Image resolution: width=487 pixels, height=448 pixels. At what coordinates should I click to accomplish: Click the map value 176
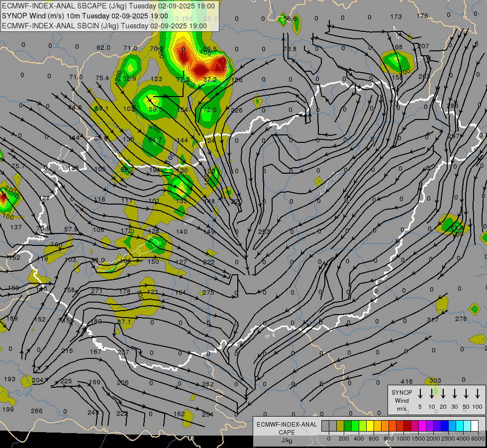422,15
